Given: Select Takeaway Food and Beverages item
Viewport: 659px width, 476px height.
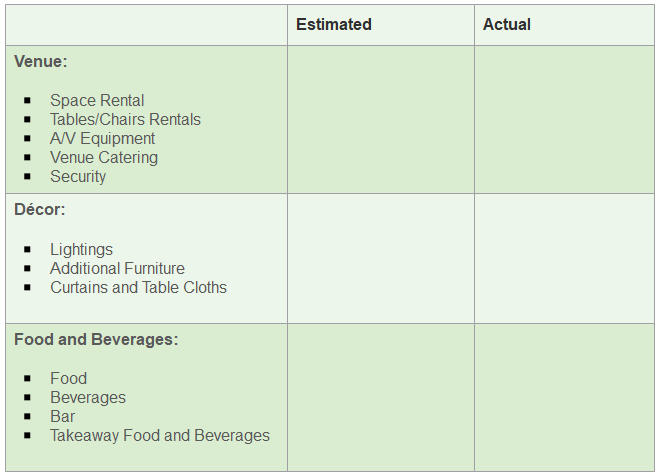Looking at the screenshot, I should tap(160, 435).
